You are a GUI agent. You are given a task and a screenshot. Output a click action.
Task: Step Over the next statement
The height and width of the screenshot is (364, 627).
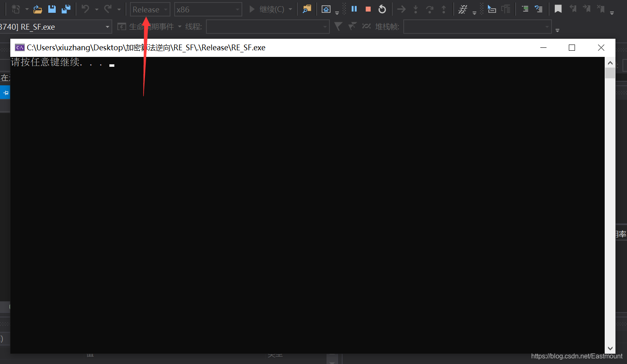(430, 9)
